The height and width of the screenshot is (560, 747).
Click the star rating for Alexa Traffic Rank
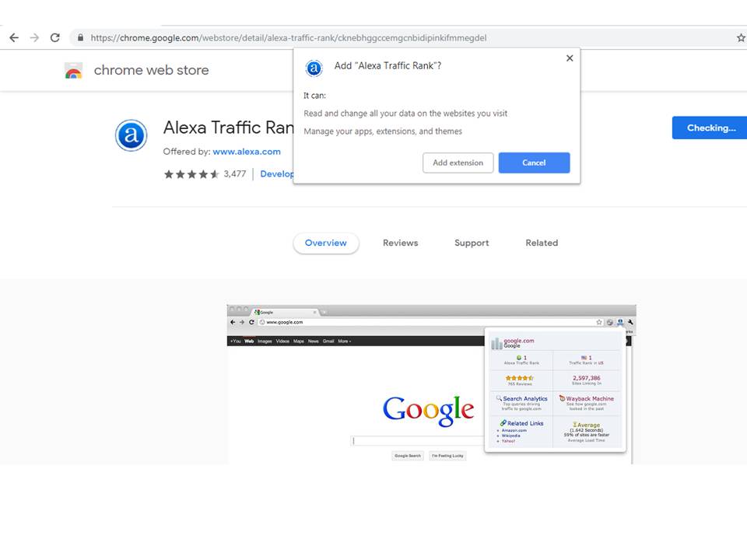coord(191,174)
